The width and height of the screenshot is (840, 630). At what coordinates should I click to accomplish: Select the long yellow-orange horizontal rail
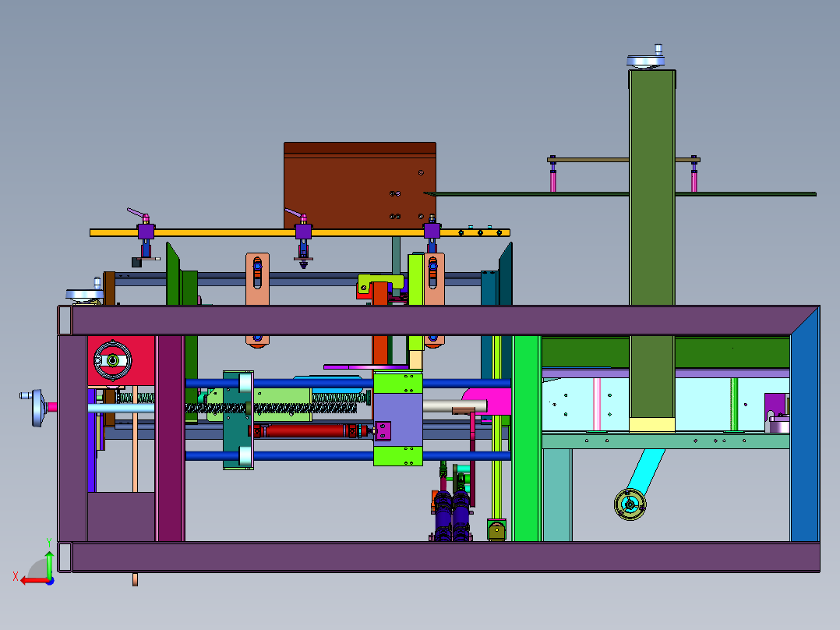[x=299, y=232]
